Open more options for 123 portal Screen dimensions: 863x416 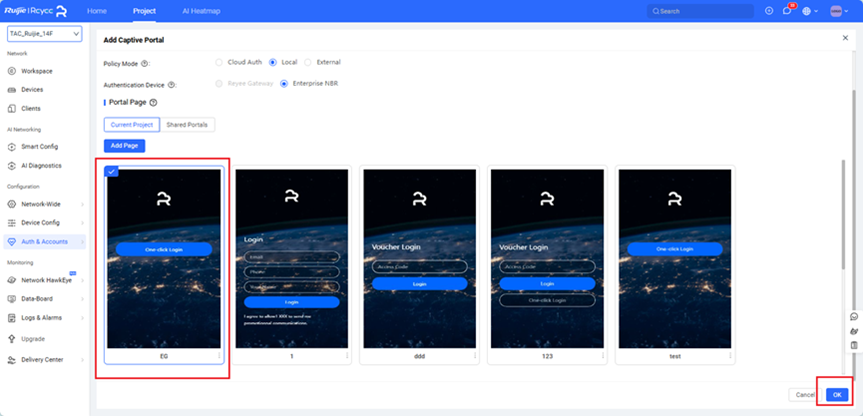(x=602, y=356)
